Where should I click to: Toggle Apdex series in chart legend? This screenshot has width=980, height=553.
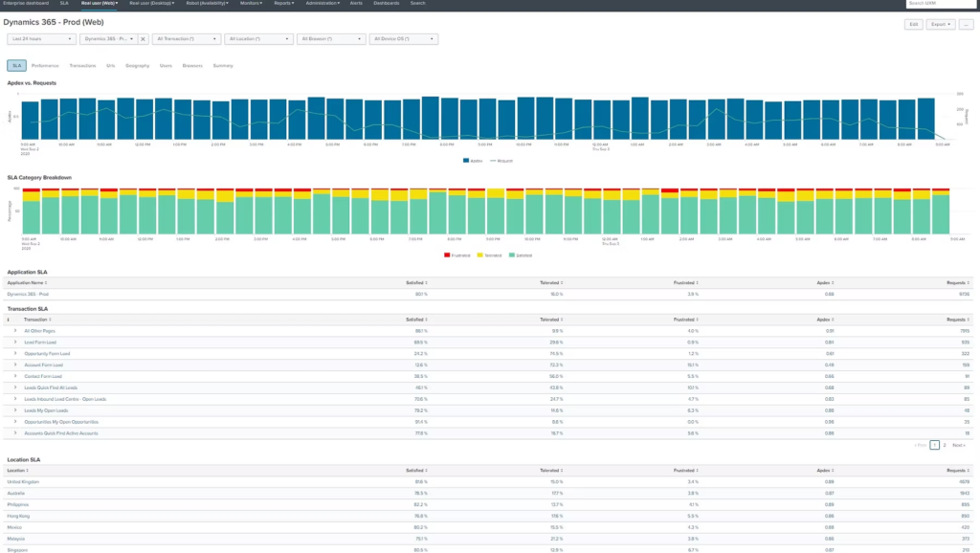click(473, 161)
